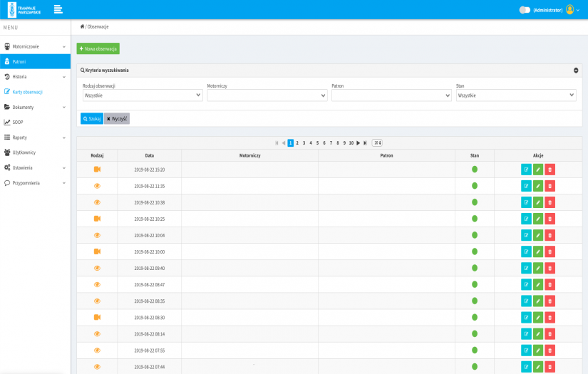This screenshot has height=374, width=588.
Task: Edit the 2019-08-22 11:35 observation with pencil icon
Action: click(538, 186)
